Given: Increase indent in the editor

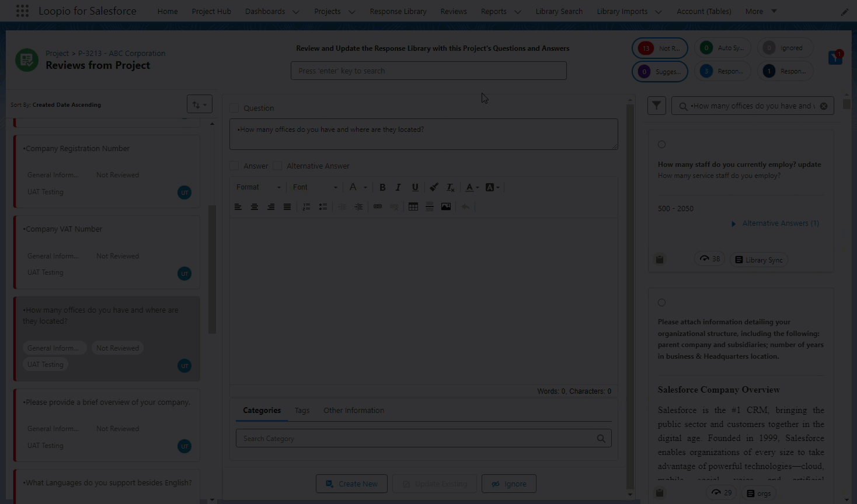Looking at the screenshot, I should [358, 206].
